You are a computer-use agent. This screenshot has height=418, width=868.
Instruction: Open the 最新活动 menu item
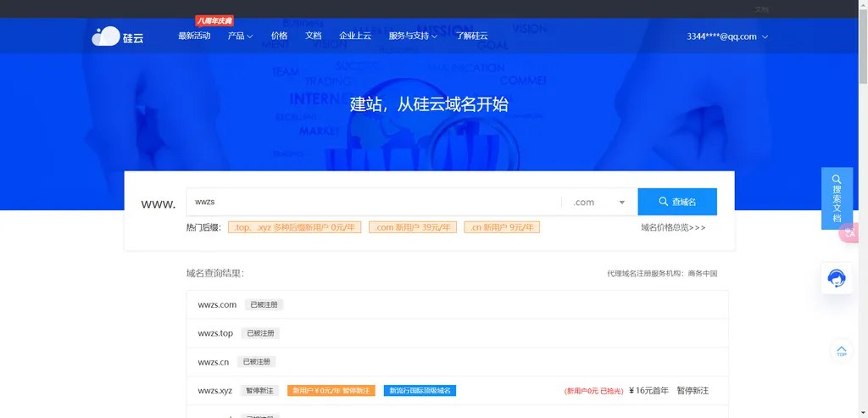pyautogui.click(x=194, y=36)
